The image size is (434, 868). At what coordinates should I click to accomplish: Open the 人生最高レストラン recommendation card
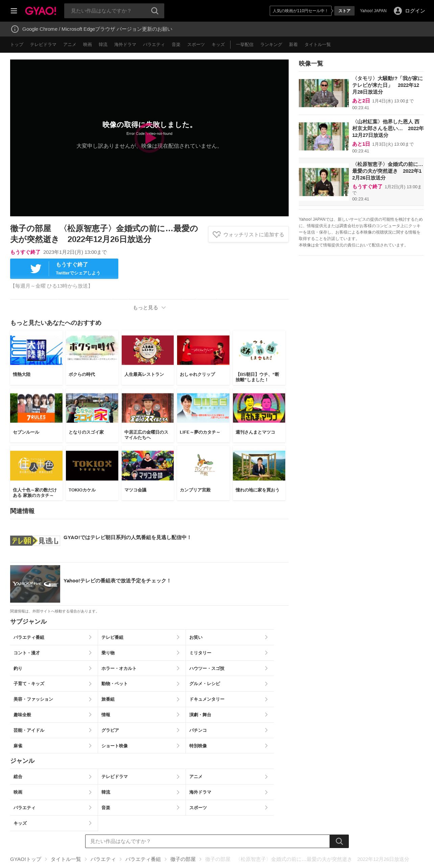[148, 358]
